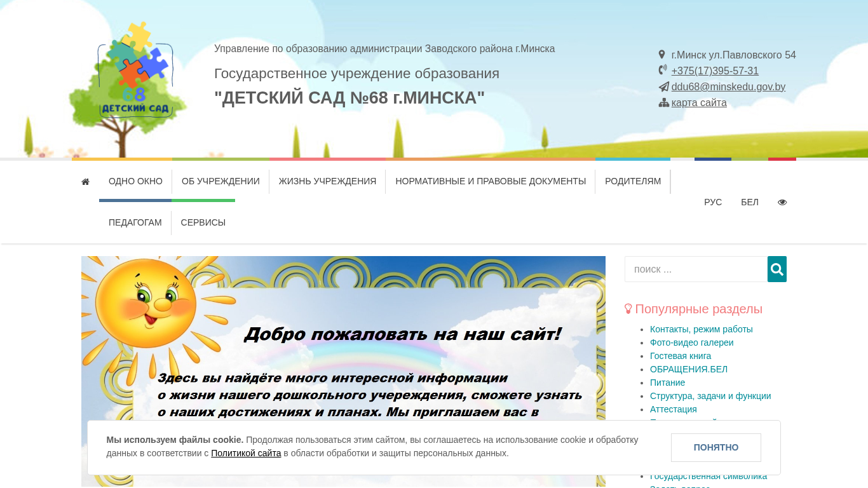Screen dimensions: 868x488
Task: Click the home icon in navigation bar
Action: pyautogui.click(x=86, y=182)
